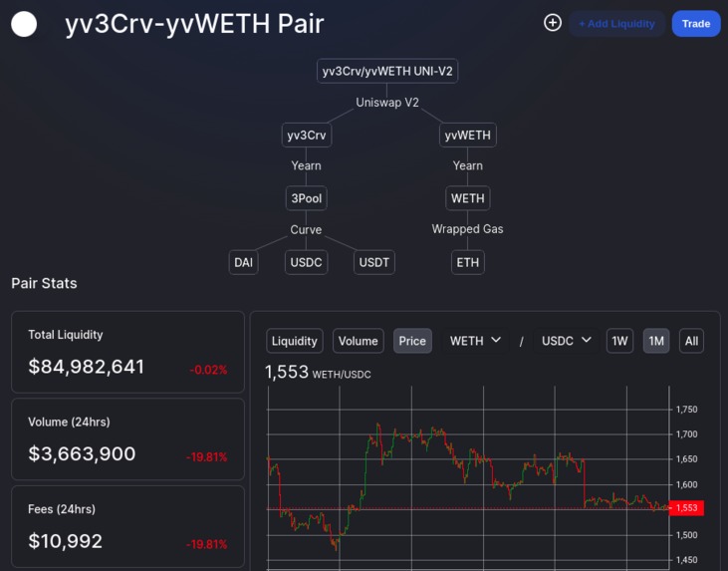Screen dimensions: 728x571
Task: Switch chart to Liquidity tab
Action: click(x=295, y=341)
